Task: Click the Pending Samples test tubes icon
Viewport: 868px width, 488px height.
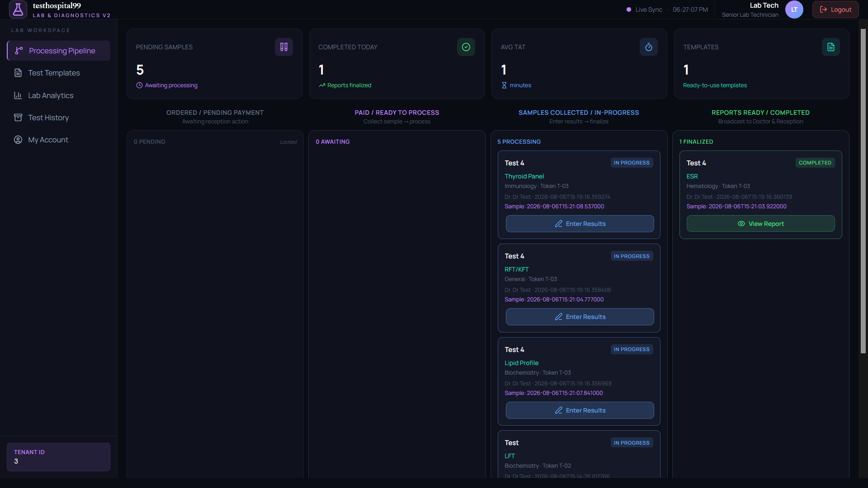Action: click(x=284, y=47)
